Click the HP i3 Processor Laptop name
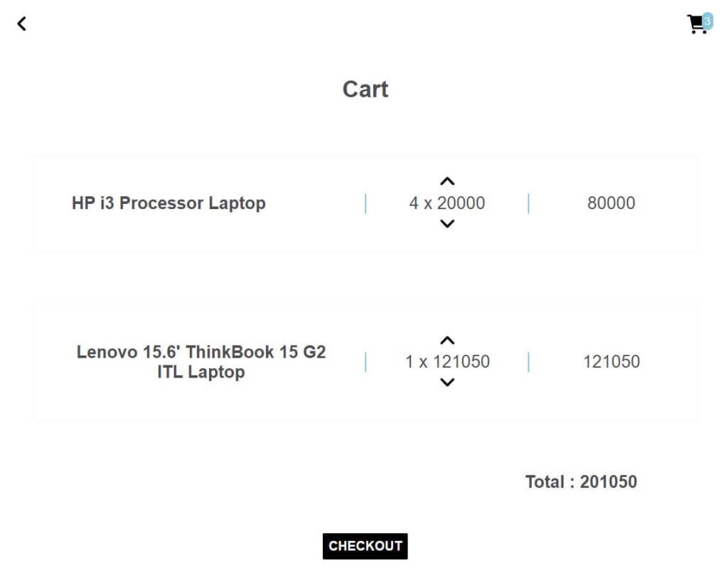 click(169, 203)
